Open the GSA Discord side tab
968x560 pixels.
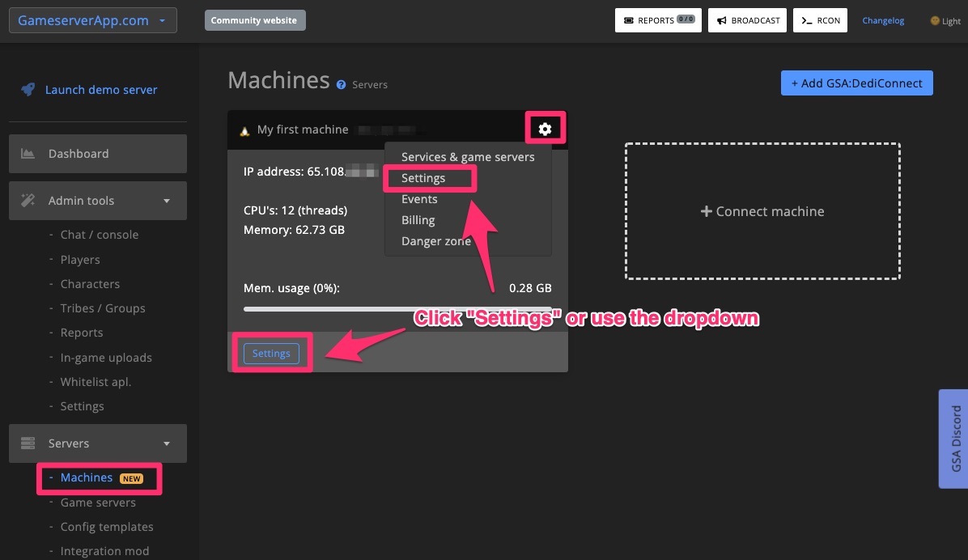tap(953, 439)
